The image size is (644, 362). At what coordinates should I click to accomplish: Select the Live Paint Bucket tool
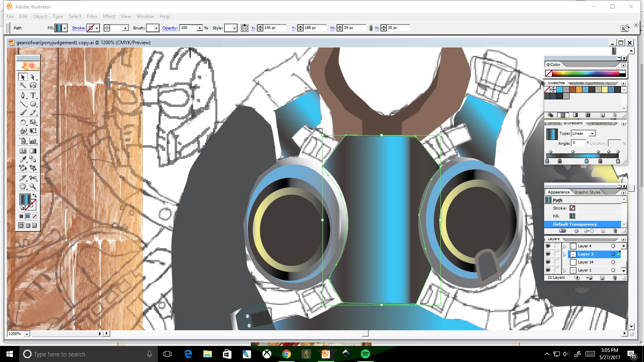[23, 168]
